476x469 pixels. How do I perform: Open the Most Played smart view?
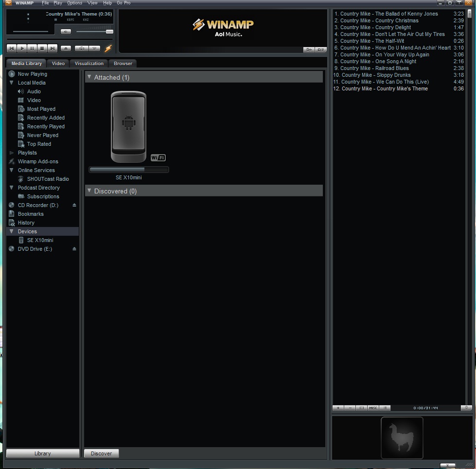pos(41,109)
